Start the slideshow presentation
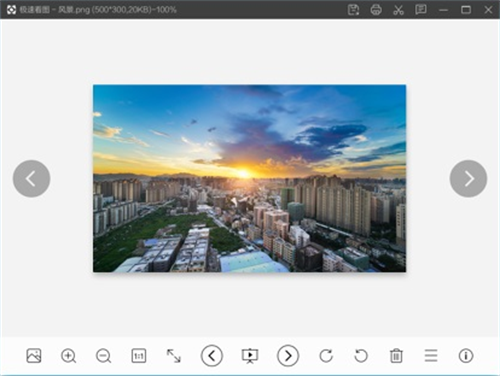500x376 pixels. click(250, 356)
